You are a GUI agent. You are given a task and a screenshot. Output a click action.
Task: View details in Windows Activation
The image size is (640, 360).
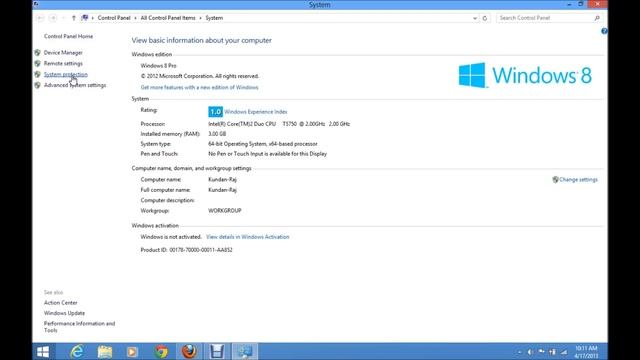(248, 237)
